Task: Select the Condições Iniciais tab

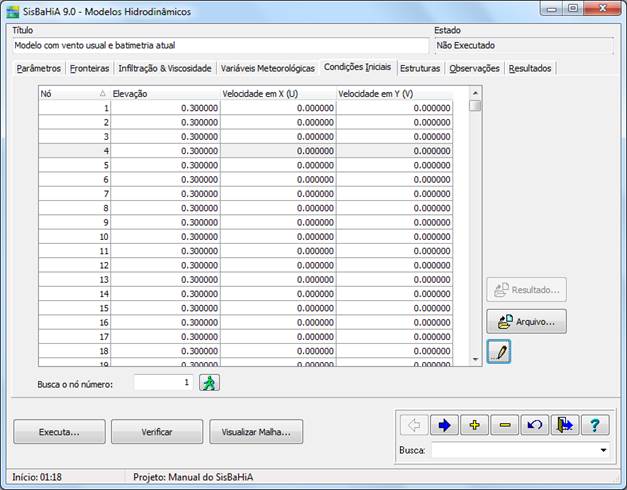Action: (x=357, y=67)
